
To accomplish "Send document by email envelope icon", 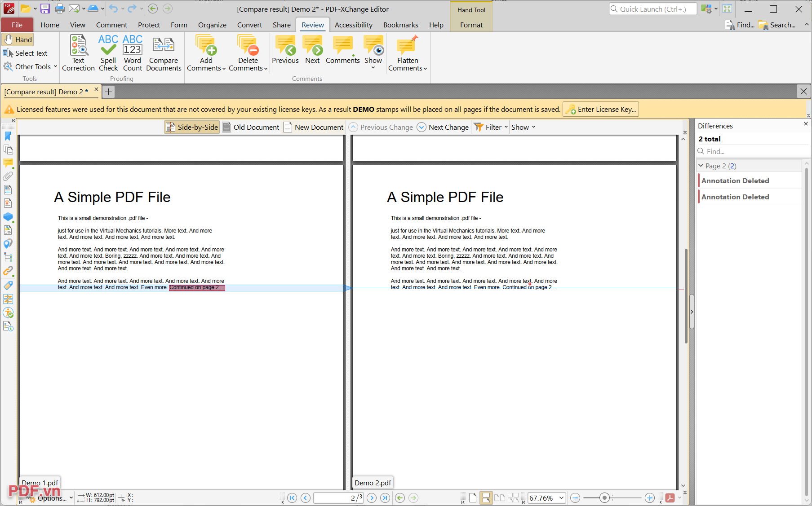I will click(x=74, y=9).
